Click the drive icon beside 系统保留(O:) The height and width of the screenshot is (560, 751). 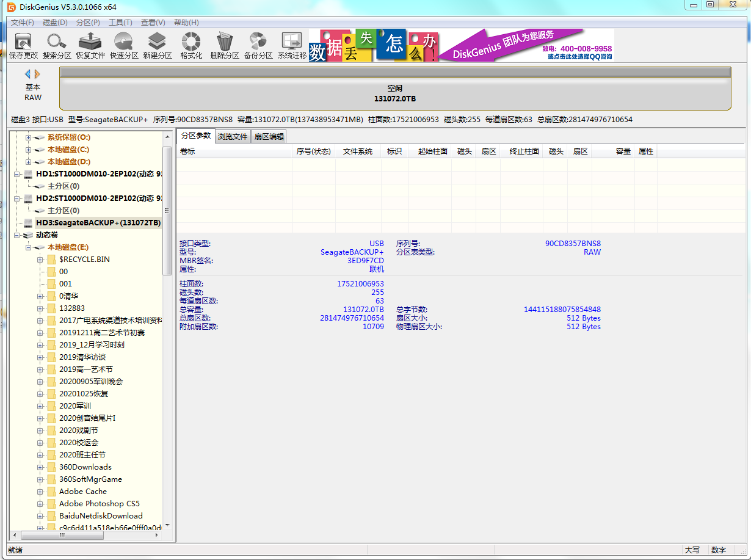pos(40,137)
